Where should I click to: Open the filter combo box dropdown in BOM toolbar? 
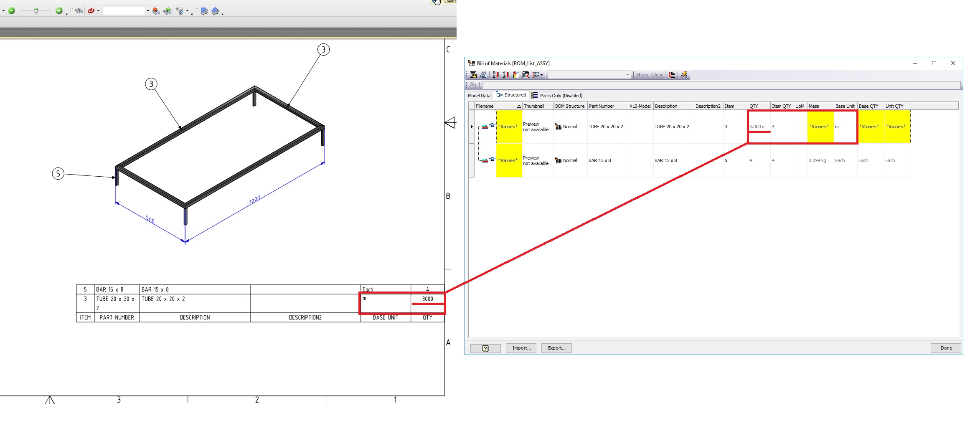[627, 75]
